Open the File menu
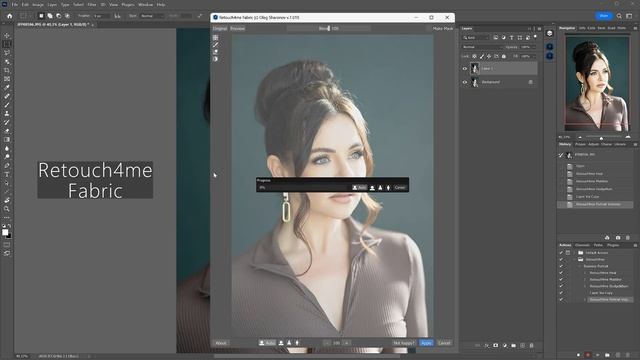This screenshot has height=360, width=640. pos(15,4)
